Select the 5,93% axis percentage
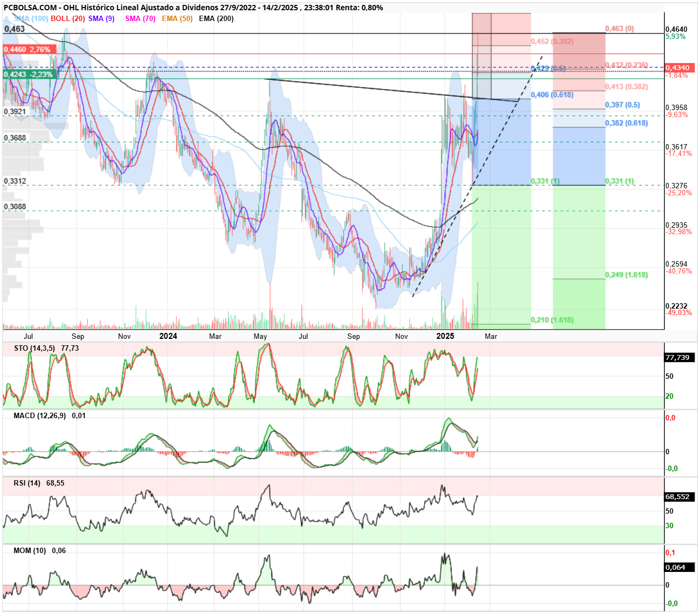The image size is (700, 614). (x=676, y=37)
